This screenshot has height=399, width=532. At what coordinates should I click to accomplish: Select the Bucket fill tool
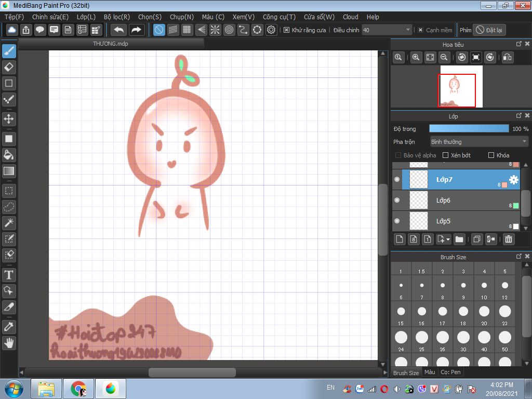(9, 155)
